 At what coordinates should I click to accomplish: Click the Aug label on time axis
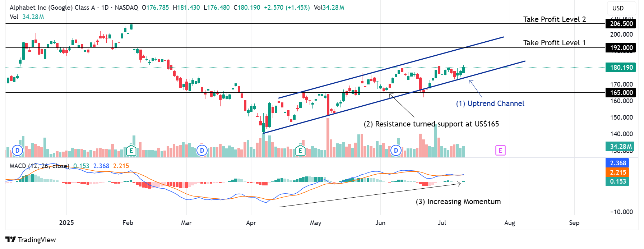(x=510, y=223)
